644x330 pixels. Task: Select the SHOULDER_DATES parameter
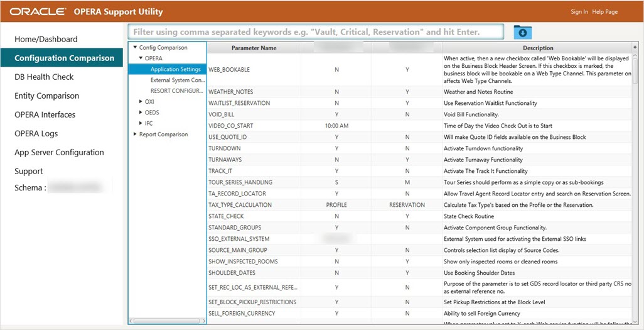click(232, 273)
